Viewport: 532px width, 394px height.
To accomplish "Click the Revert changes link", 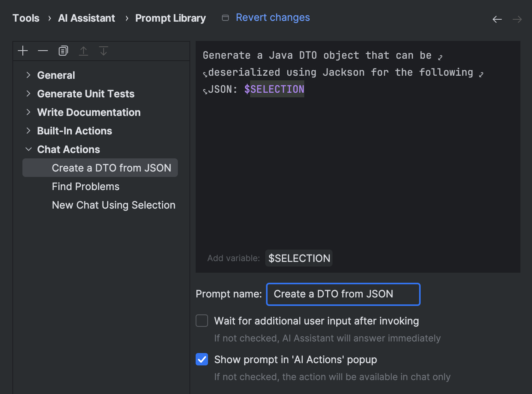I will point(273,17).
